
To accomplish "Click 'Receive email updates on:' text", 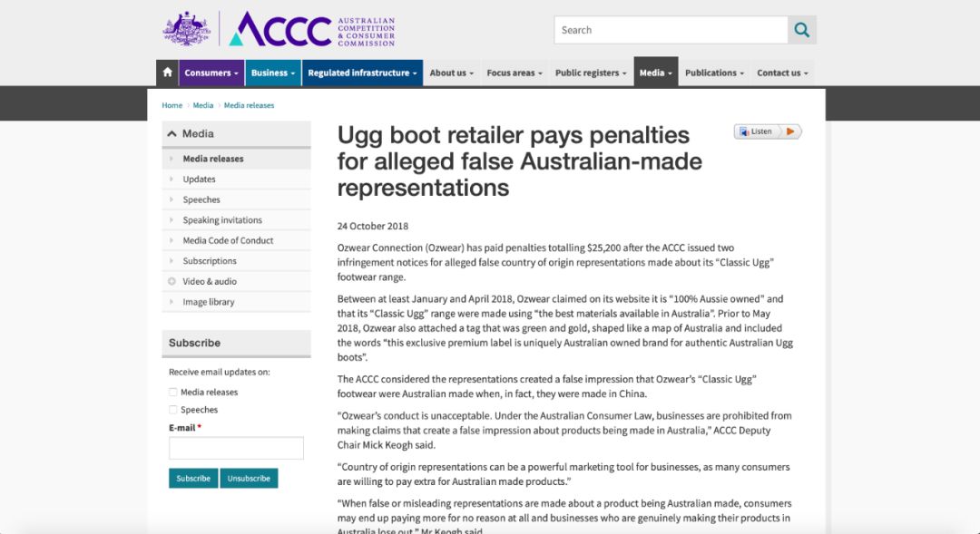I will pyautogui.click(x=220, y=372).
